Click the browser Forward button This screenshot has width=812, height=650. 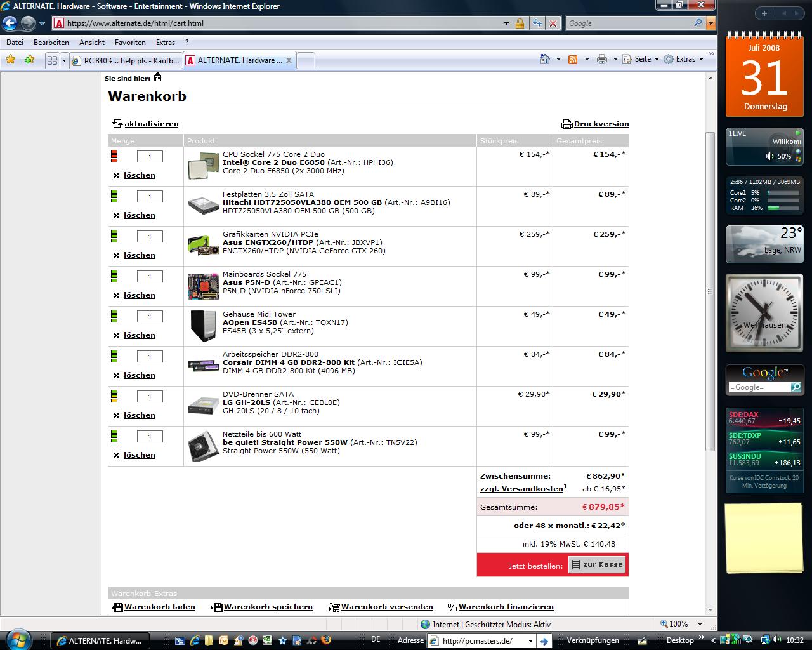[x=28, y=23]
